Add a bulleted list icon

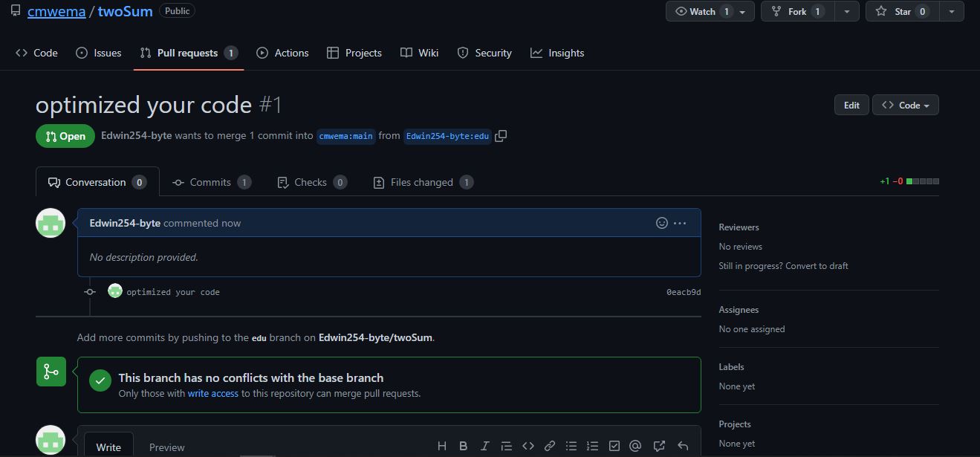click(571, 446)
